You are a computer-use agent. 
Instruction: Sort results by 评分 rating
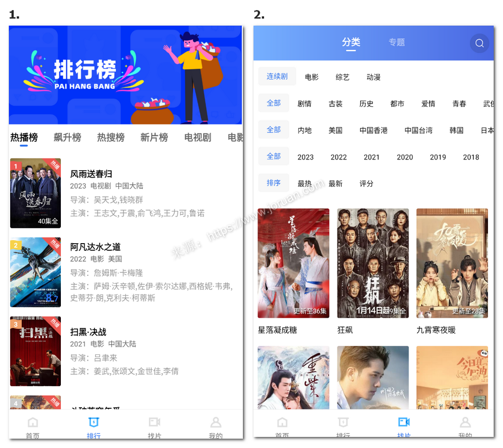367,184
